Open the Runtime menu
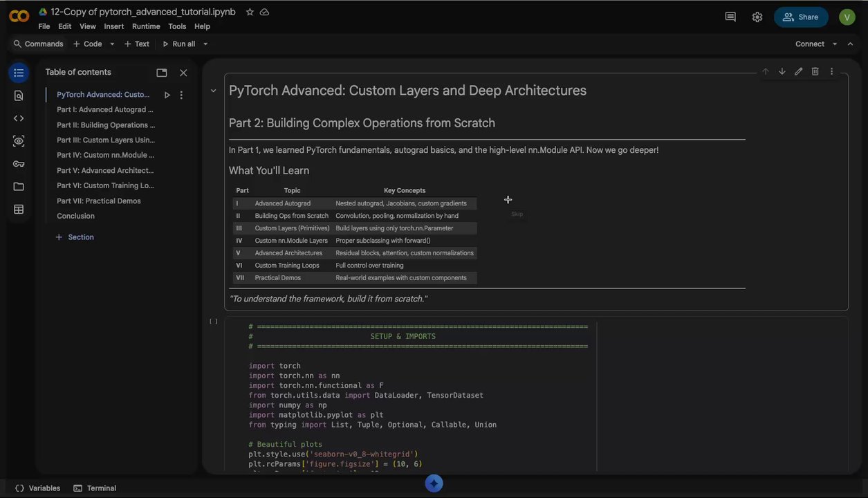This screenshot has height=498, width=868. coord(146,26)
